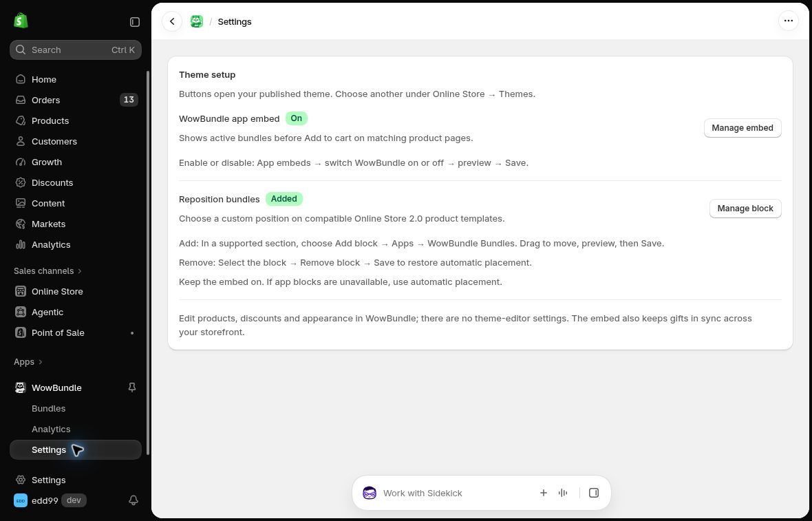Click the Growth gauge icon
Viewport: 812px width, 521px height.
click(21, 162)
